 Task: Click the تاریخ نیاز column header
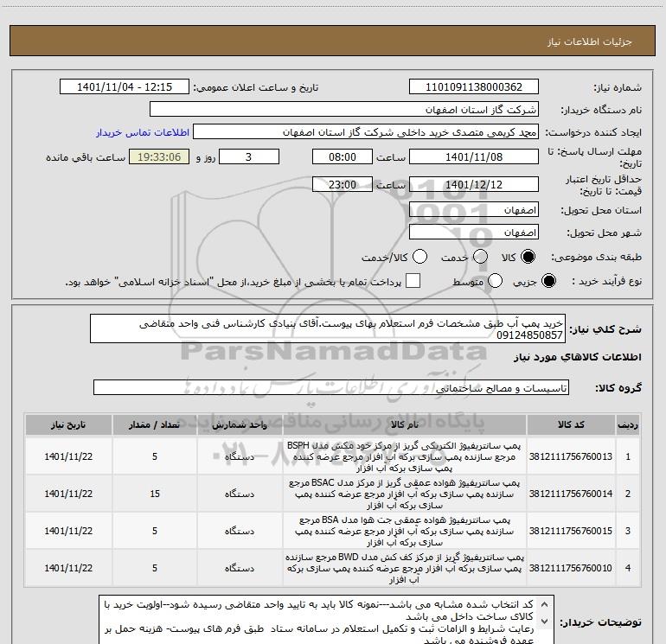click(68, 425)
